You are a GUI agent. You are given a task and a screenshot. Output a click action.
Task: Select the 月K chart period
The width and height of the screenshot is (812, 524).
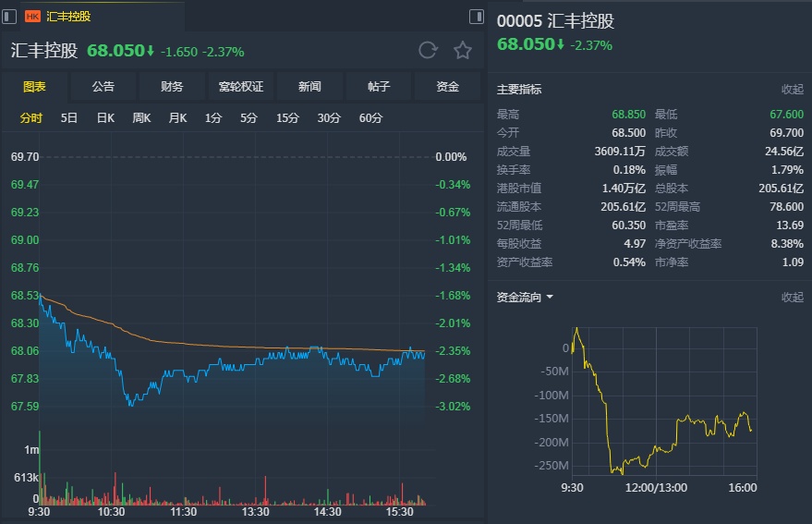click(177, 118)
